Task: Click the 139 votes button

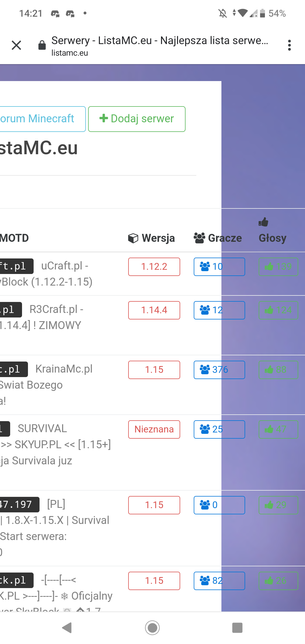Action: [278, 267]
